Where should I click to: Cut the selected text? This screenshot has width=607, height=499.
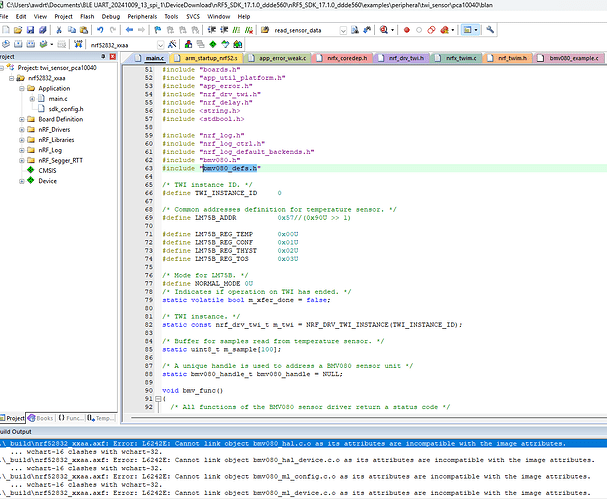[x=59, y=30]
